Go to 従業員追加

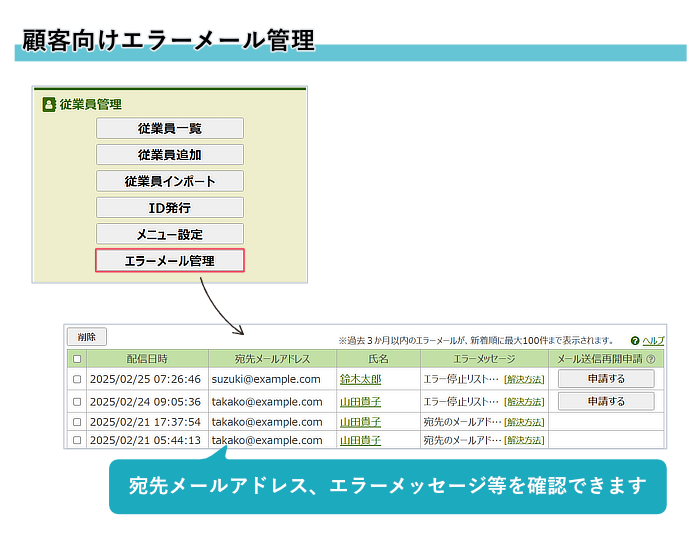tap(170, 154)
